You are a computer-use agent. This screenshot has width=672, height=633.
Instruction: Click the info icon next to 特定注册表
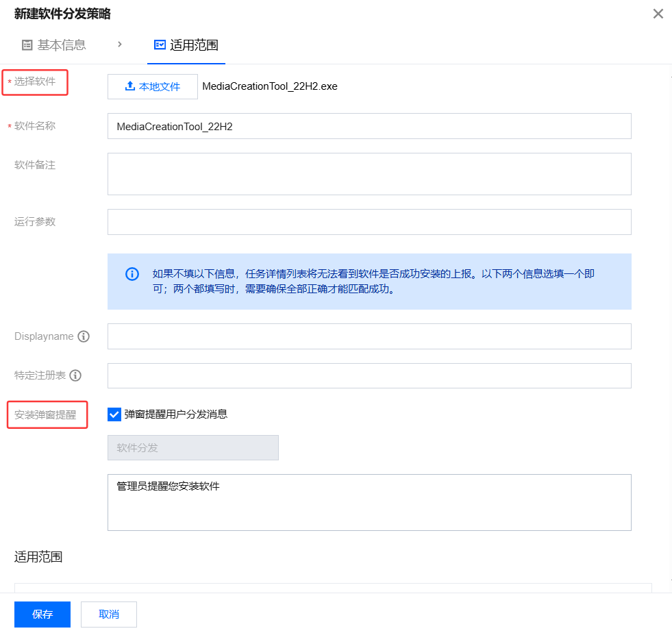point(75,375)
